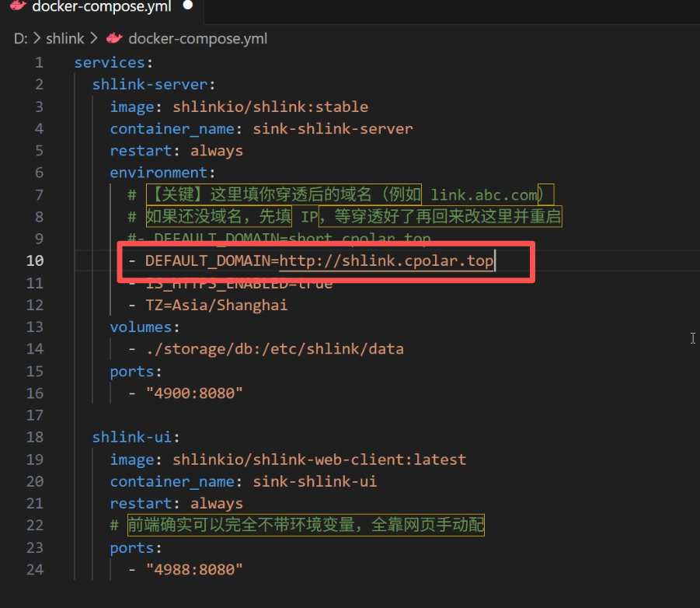This screenshot has width=700, height=608.
Task: Click the Docker icon in the breadcrumb path
Action: (114, 38)
